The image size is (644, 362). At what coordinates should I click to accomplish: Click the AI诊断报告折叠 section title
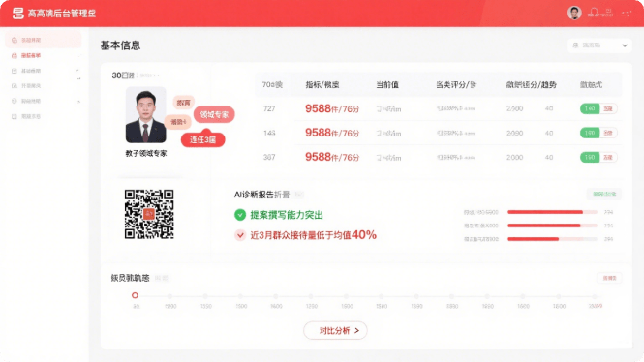262,195
